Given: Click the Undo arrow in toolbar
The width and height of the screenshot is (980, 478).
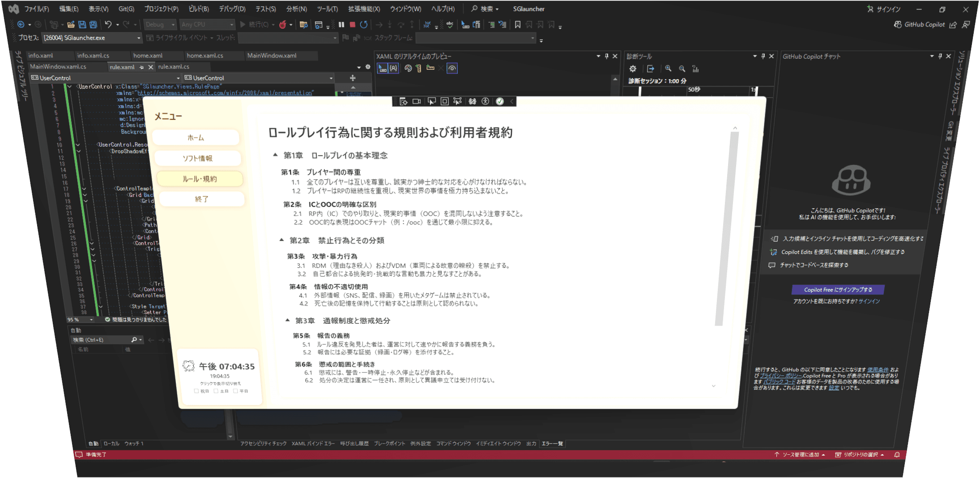Looking at the screenshot, I should pyautogui.click(x=108, y=25).
